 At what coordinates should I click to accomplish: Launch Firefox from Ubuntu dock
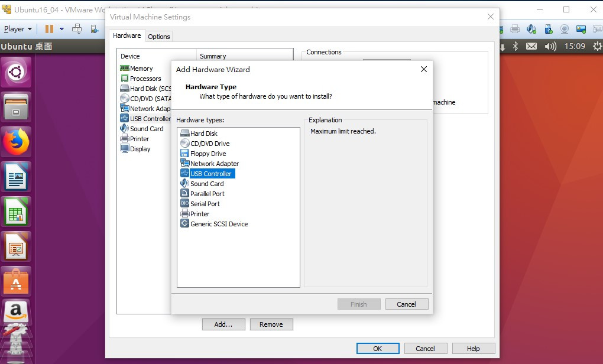click(16, 142)
